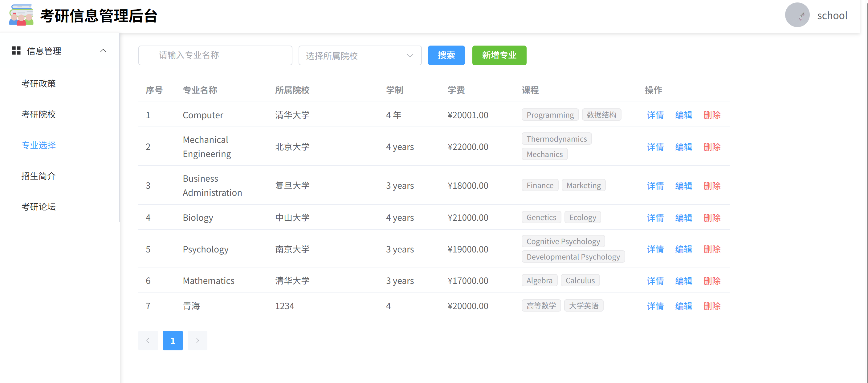Select 考研院校 menu item
The height and width of the screenshot is (383, 868).
39,115
